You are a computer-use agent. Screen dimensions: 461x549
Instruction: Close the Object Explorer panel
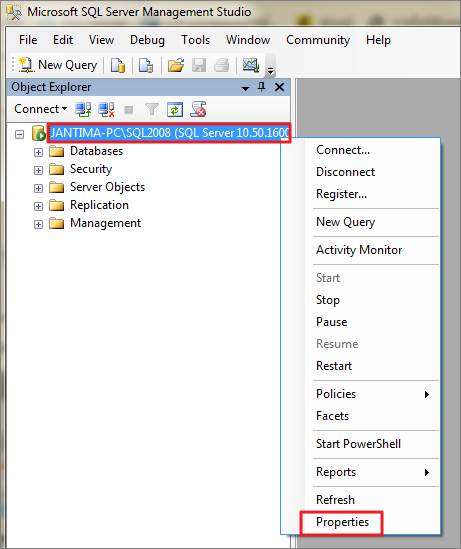click(x=279, y=87)
